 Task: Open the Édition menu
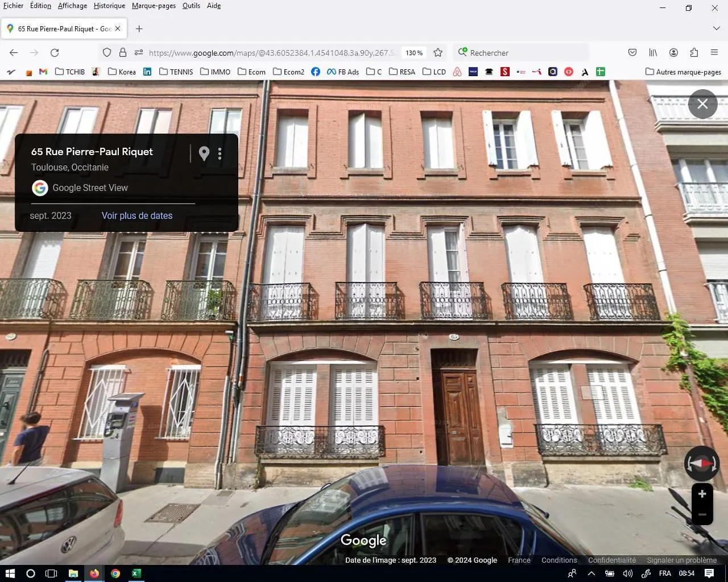pos(40,6)
